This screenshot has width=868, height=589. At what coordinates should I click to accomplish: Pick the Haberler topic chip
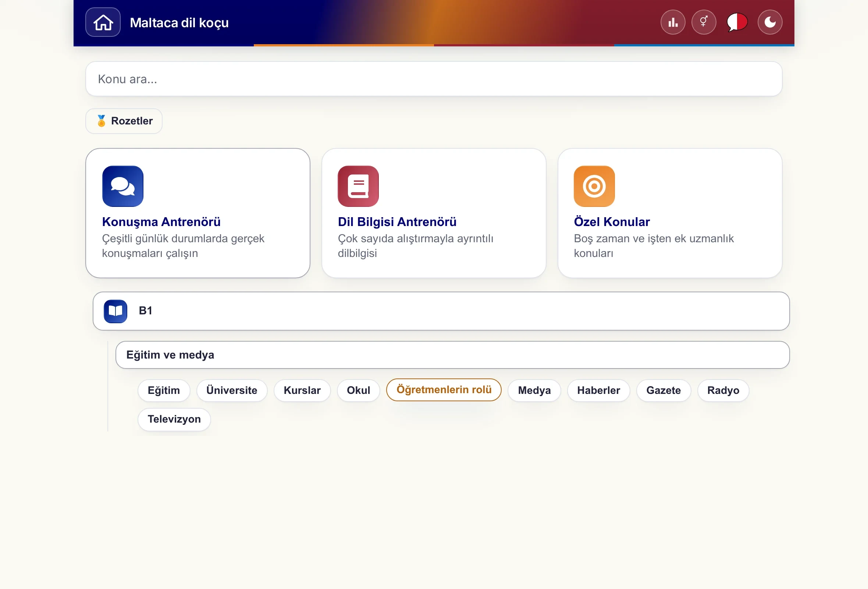(x=598, y=391)
